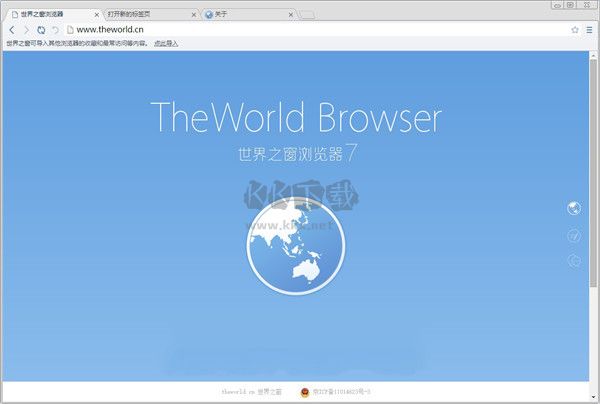Open a new tab with the new-tab button

(307, 15)
